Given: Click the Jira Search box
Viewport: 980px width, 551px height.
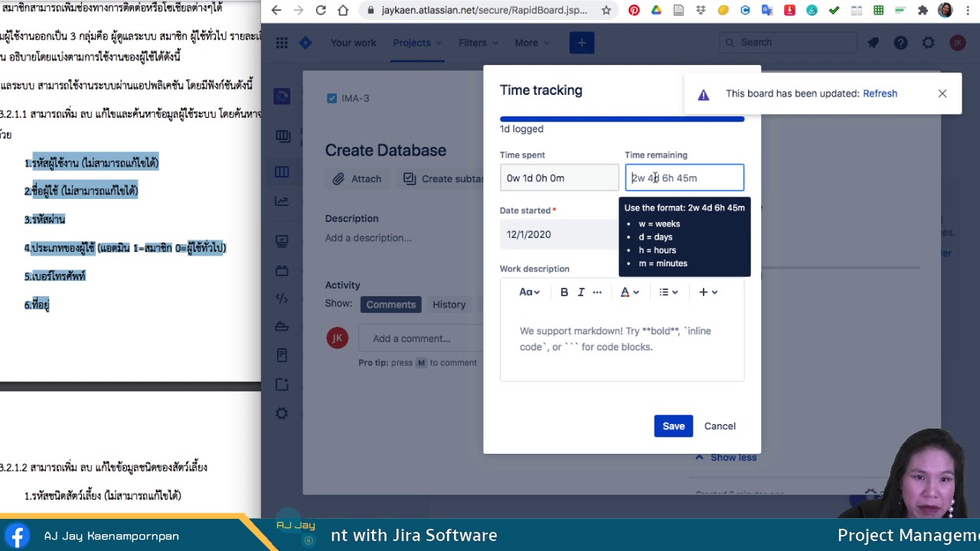Looking at the screenshot, I should coord(789,42).
